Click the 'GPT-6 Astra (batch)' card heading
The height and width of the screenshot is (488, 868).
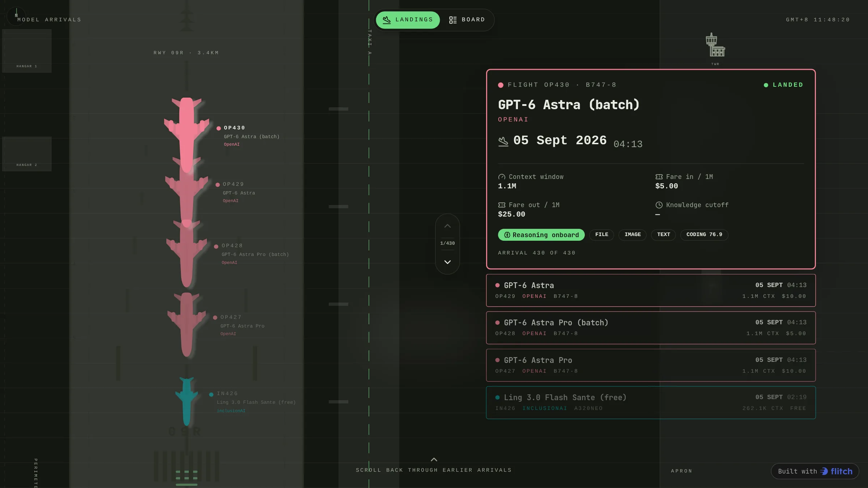click(x=569, y=105)
